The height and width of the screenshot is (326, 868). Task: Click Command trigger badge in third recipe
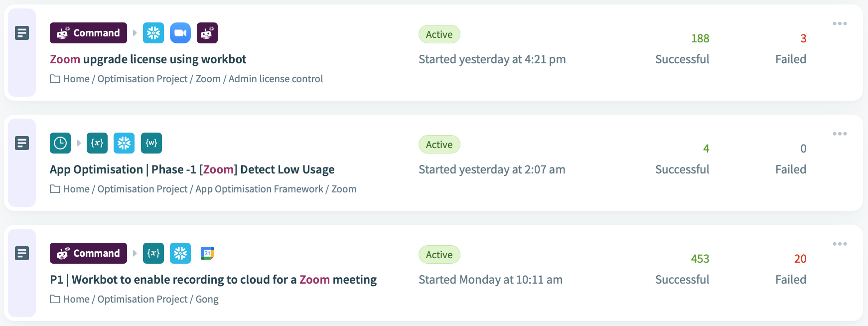click(88, 253)
